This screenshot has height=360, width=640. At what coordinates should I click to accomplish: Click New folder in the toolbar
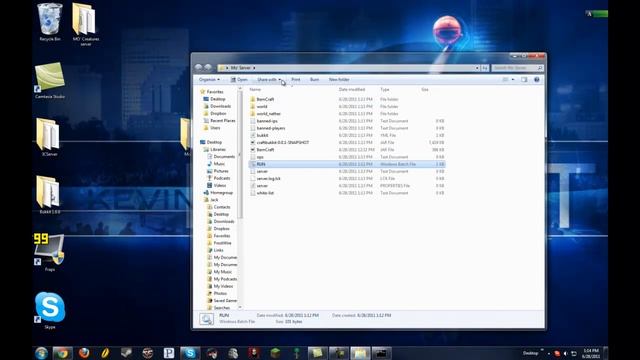coord(339,80)
